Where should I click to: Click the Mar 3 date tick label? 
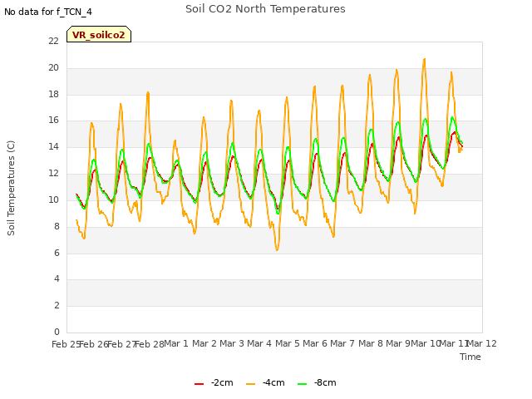(232, 343)
